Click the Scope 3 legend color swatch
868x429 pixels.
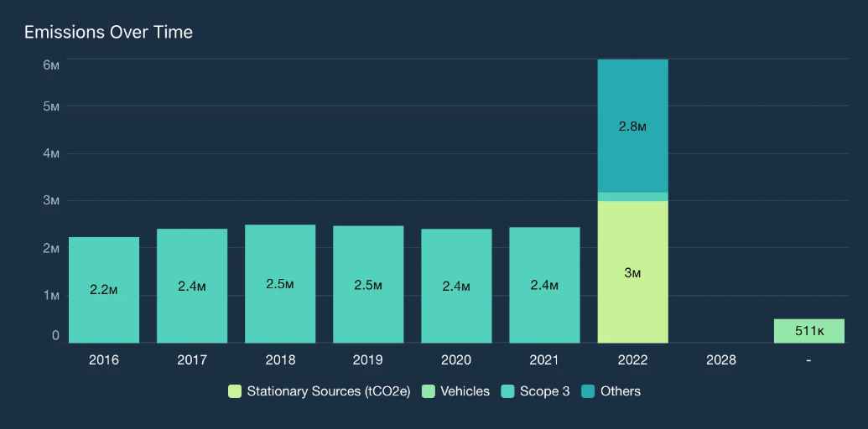pos(507,391)
